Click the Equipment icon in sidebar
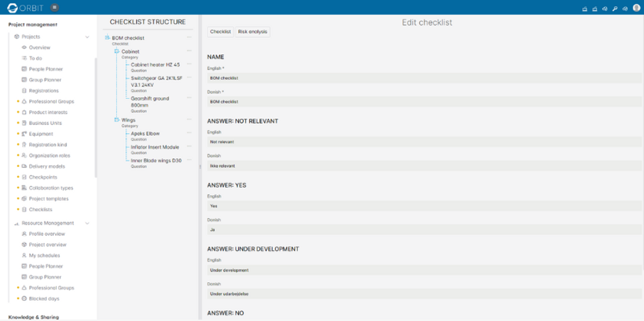The width and height of the screenshot is (644, 321). point(24,134)
